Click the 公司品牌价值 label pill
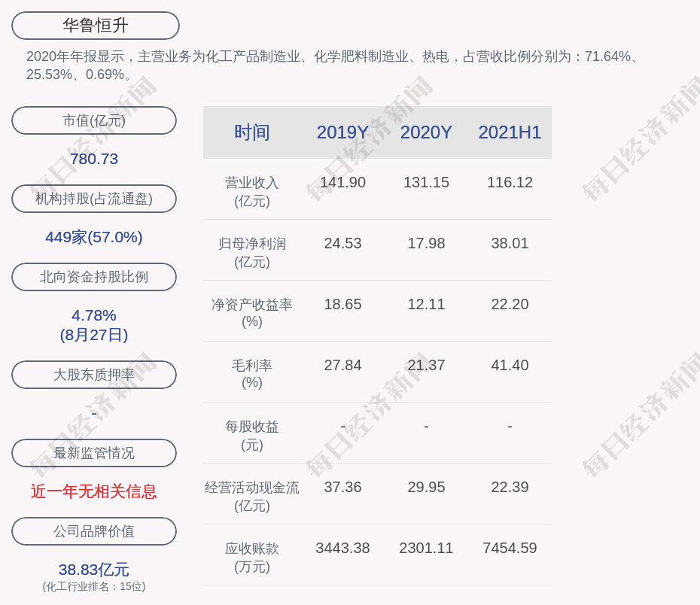Screen dimensions: 700x605 coord(94,531)
